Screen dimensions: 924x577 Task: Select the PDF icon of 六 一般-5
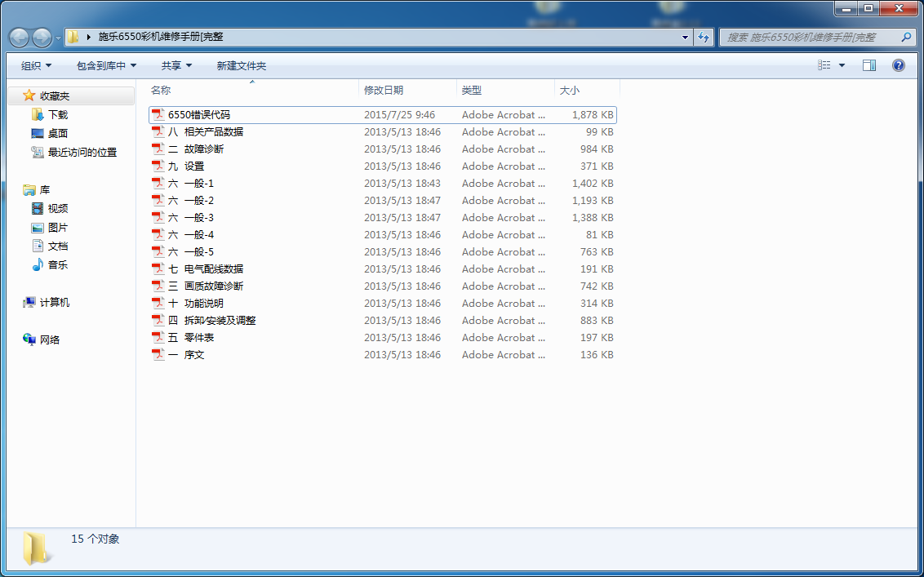coord(158,251)
